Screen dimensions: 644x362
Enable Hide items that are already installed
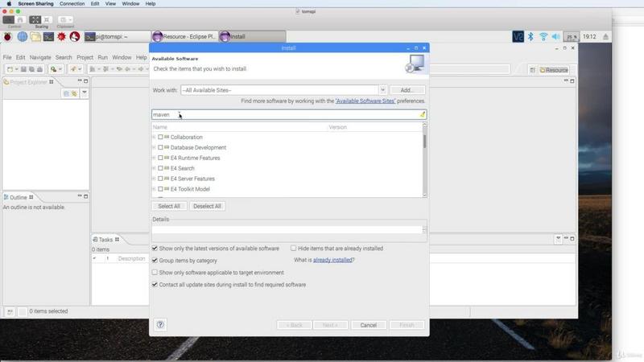point(293,249)
